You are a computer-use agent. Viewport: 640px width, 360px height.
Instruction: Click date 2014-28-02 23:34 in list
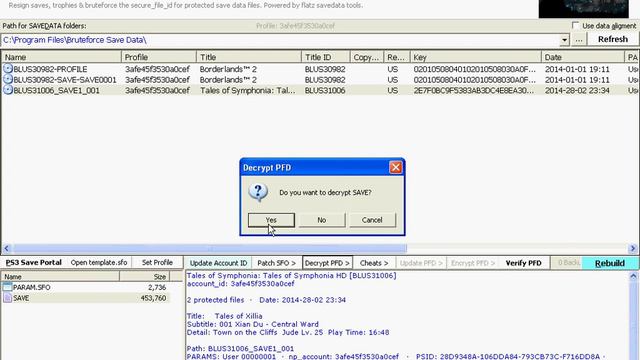(577, 90)
